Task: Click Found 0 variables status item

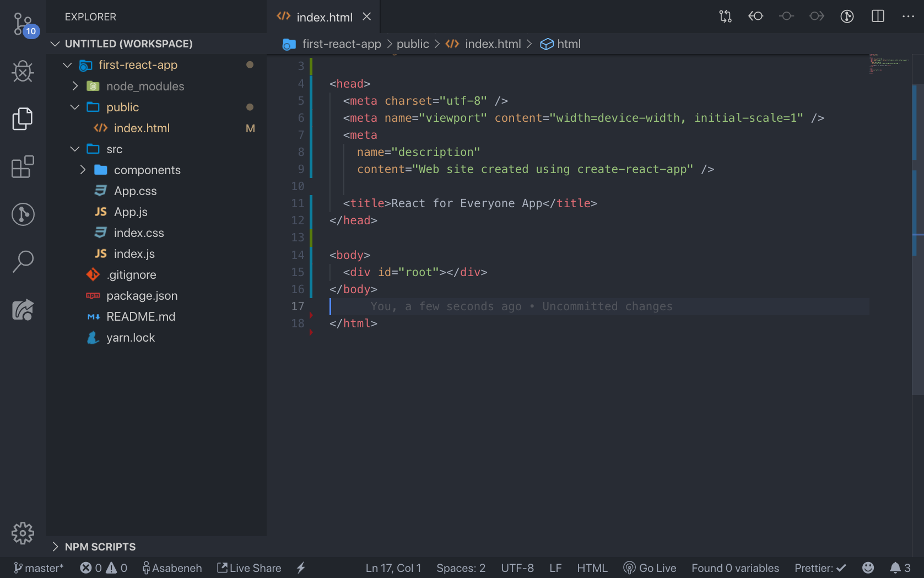Action: (x=735, y=568)
